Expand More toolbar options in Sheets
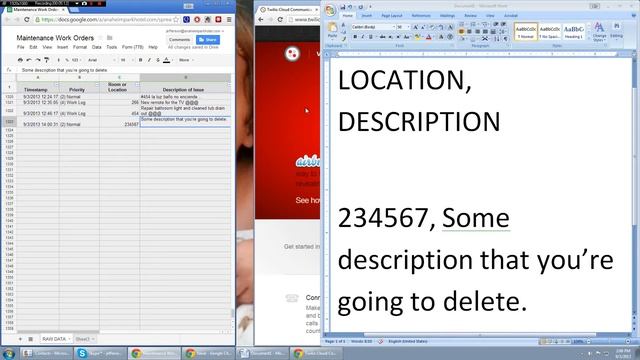The height and width of the screenshot is (360, 640). 186,60
